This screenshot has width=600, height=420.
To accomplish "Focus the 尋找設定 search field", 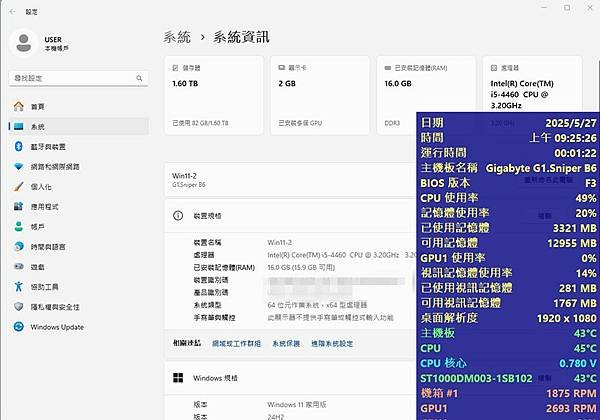I will [78, 78].
